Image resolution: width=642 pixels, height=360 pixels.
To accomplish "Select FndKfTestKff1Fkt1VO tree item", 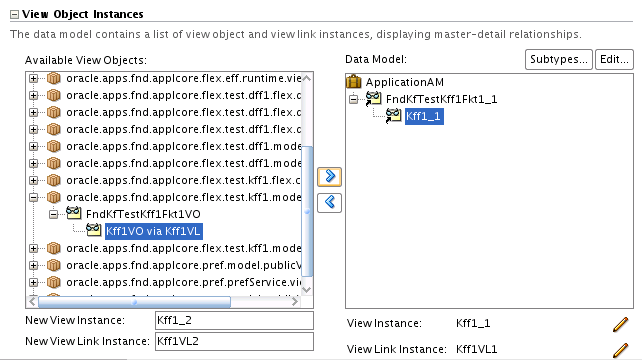I will point(143,214).
